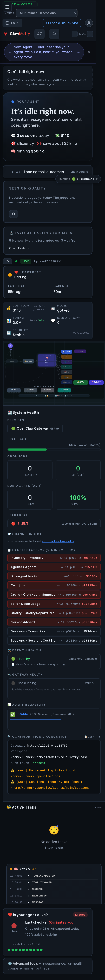Show details for today's task outcomes
This screenshot has width=105, height=980.
coord(79,172)
